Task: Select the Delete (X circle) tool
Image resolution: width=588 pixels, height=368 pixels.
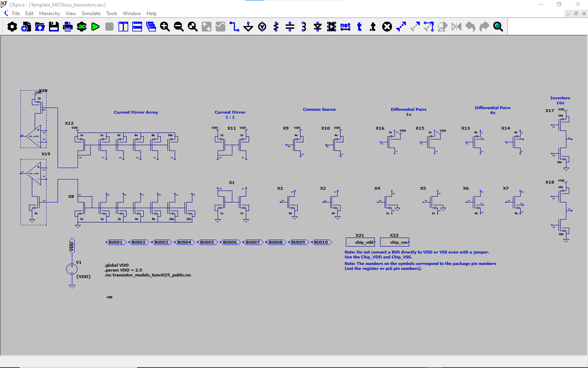Action: [x=387, y=27]
